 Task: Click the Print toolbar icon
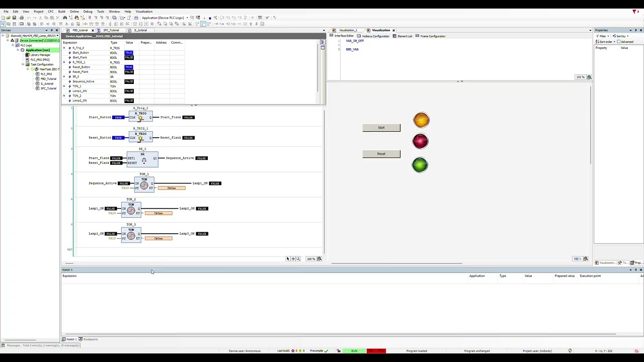click(x=22, y=18)
